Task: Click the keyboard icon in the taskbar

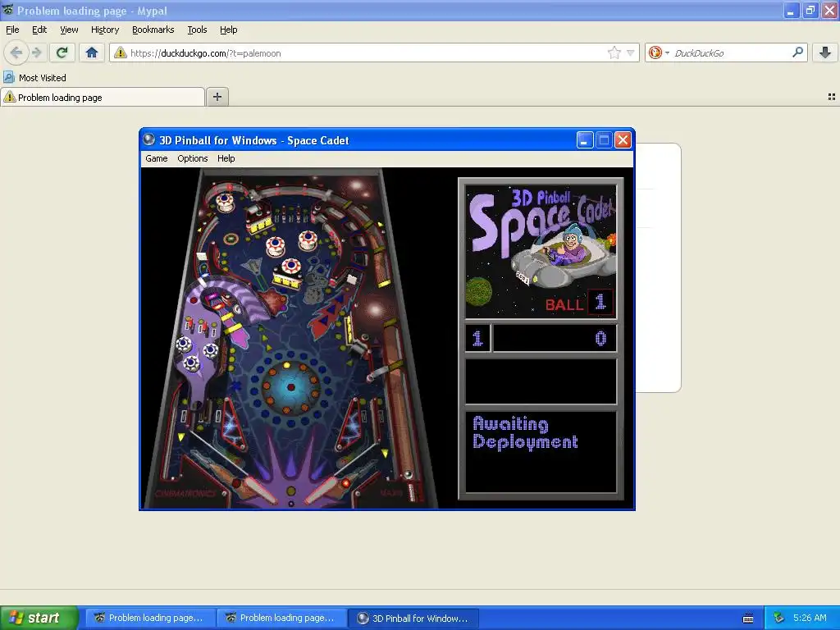Action: pyautogui.click(x=748, y=619)
